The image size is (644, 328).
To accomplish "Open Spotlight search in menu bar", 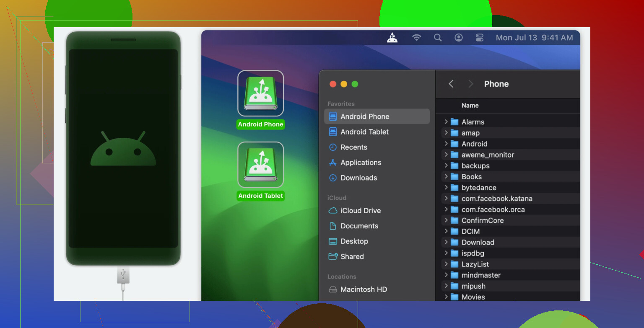I will (x=438, y=38).
